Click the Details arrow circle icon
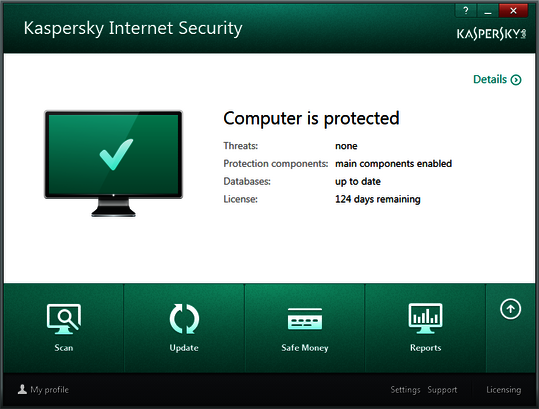This screenshot has width=539, height=409. click(516, 80)
